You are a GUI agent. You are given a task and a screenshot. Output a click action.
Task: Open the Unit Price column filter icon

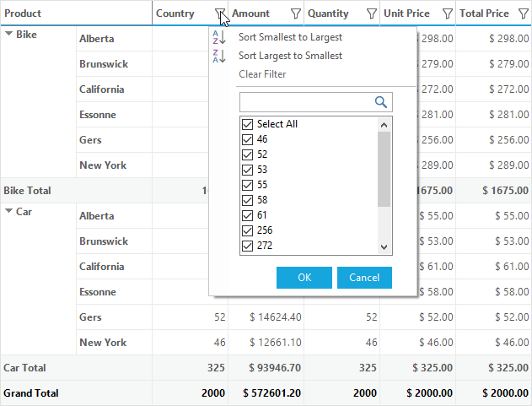(x=448, y=14)
